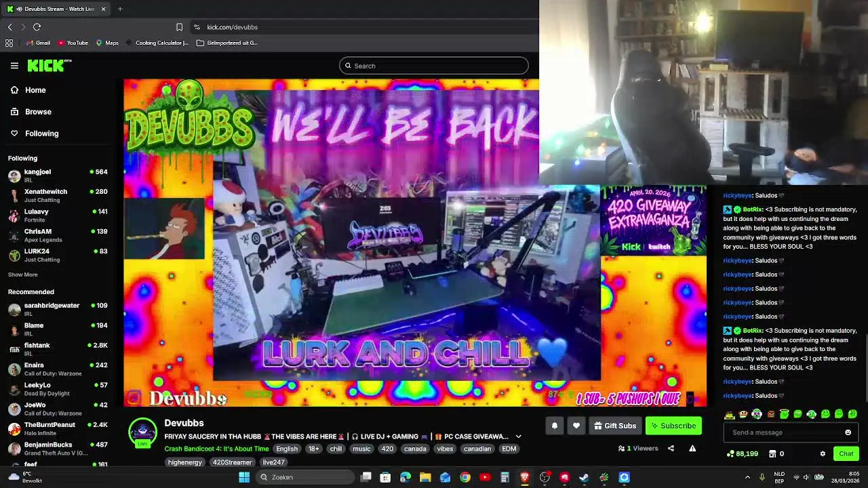Open browser apps grid in bookmarks bar

tap(9, 43)
